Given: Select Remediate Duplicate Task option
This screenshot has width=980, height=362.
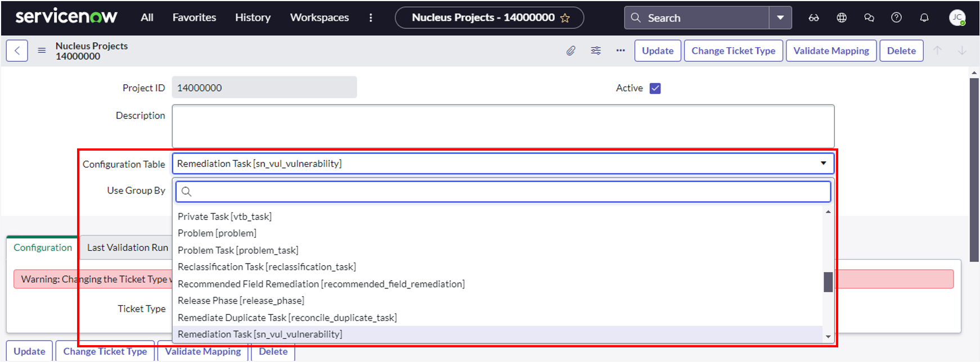Looking at the screenshot, I should coord(497,318).
